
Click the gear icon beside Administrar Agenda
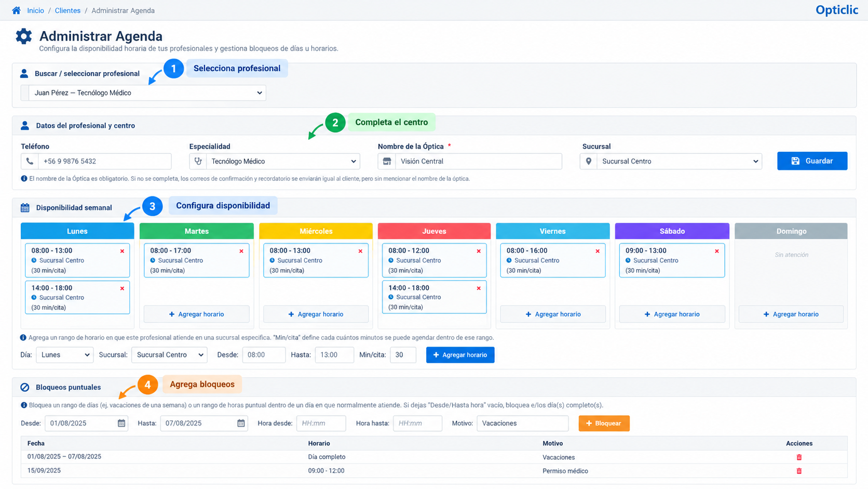[23, 36]
